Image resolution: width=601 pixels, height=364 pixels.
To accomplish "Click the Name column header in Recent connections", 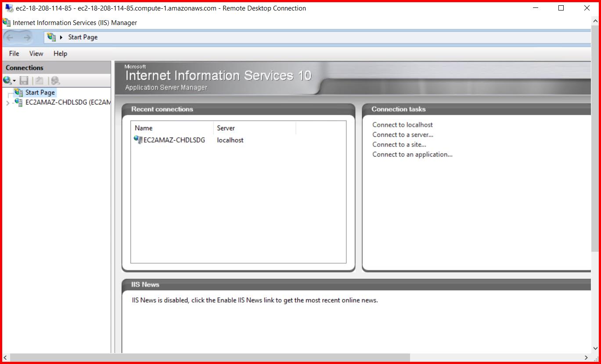I will tap(144, 128).
